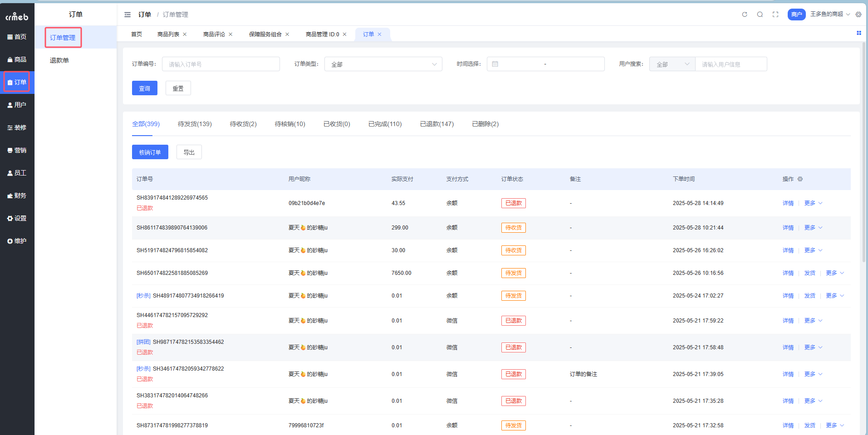Viewport: 868px width, 435px height.
Task: Click the settings gear beside store name
Action: click(858, 15)
